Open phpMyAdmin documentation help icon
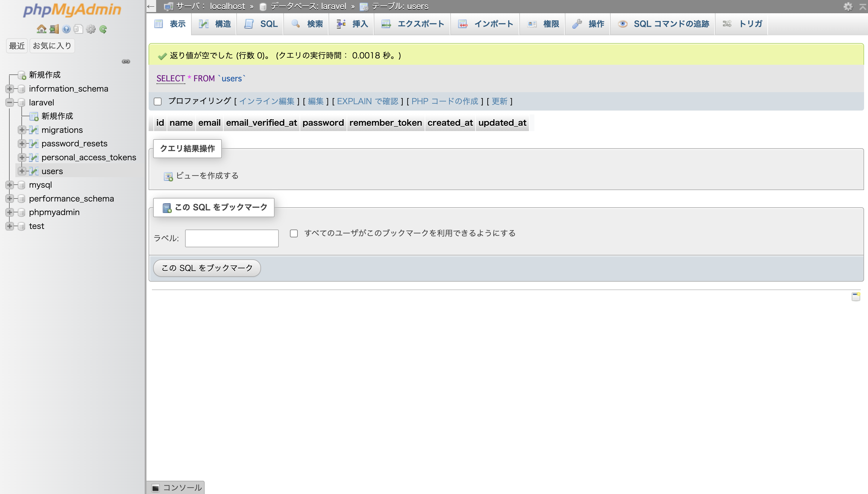 coord(66,29)
